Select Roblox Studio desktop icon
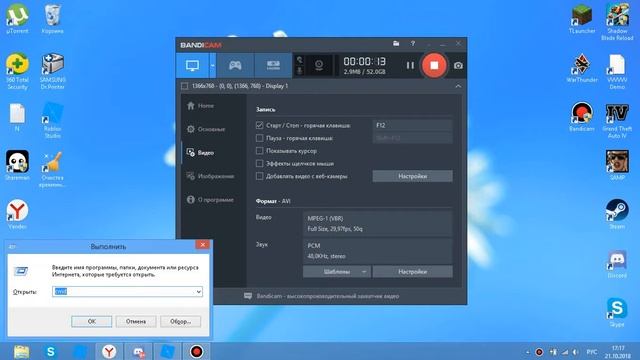640x360 pixels. point(52,120)
